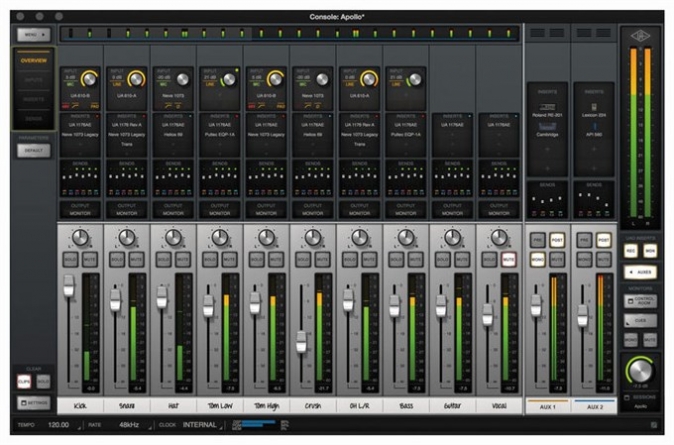Adjust the Snare channel input gain knob

136,79
